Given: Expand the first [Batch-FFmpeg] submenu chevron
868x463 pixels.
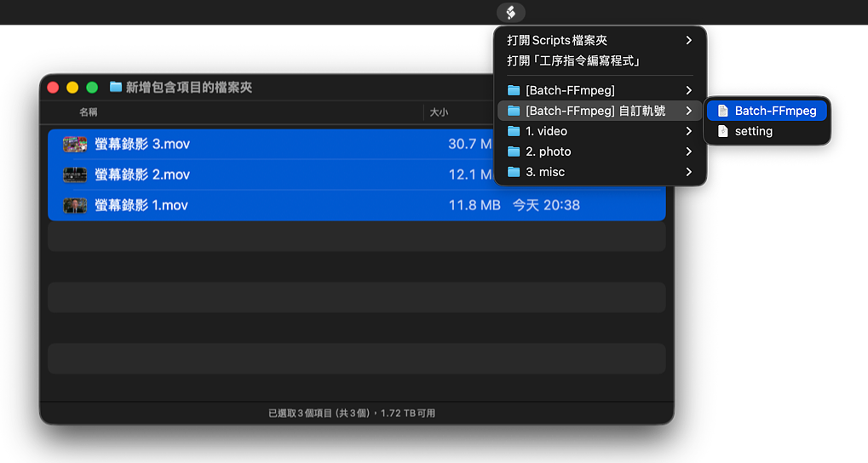Looking at the screenshot, I should (x=688, y=90).
